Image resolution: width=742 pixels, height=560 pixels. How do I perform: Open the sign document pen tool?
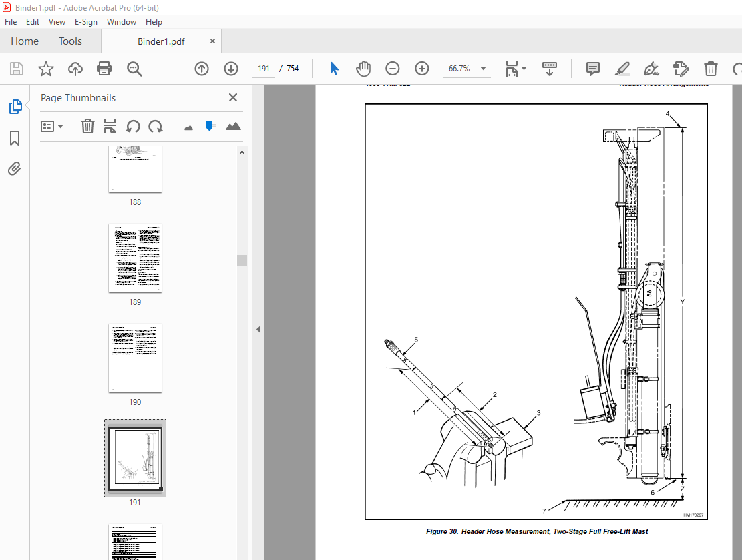pyautogui.click(x=652, y=69)
